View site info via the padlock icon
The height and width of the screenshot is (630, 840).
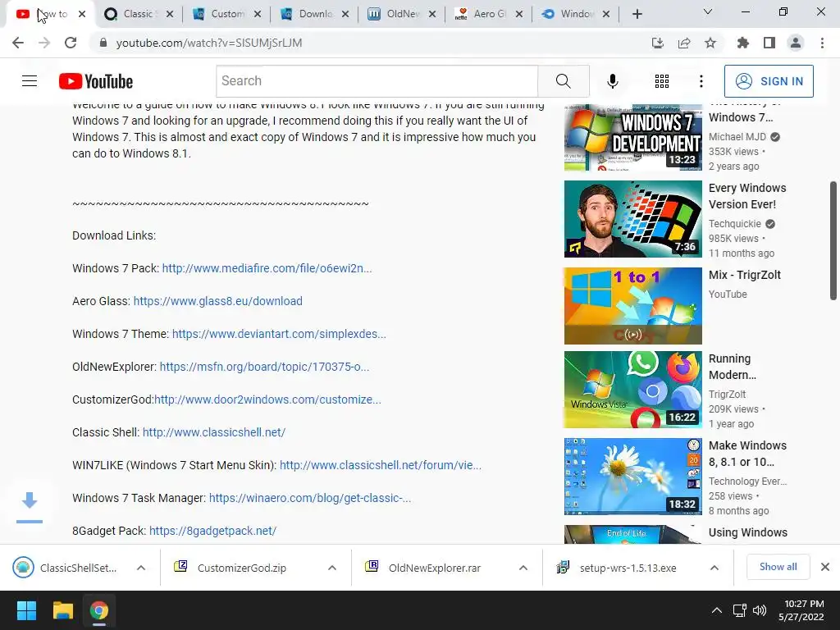coord(103,43)
